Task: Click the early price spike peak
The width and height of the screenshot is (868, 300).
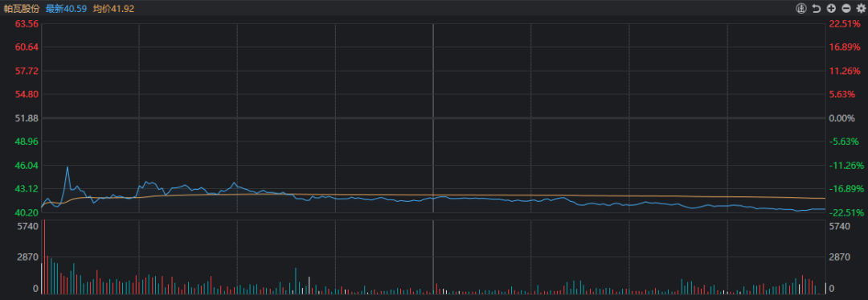Action: coord(68,166)
